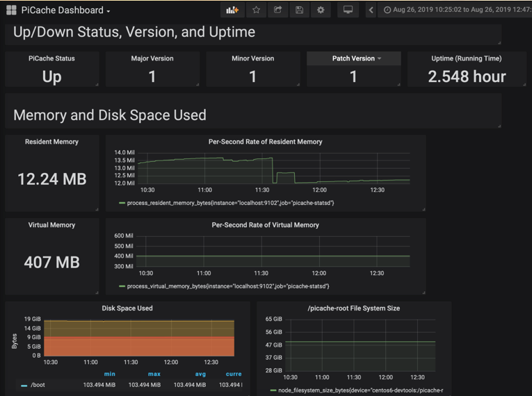Click the Add panel icon
Image resolution: width=532 pixels, height=396 pixels.
click(x=232, y=10)
